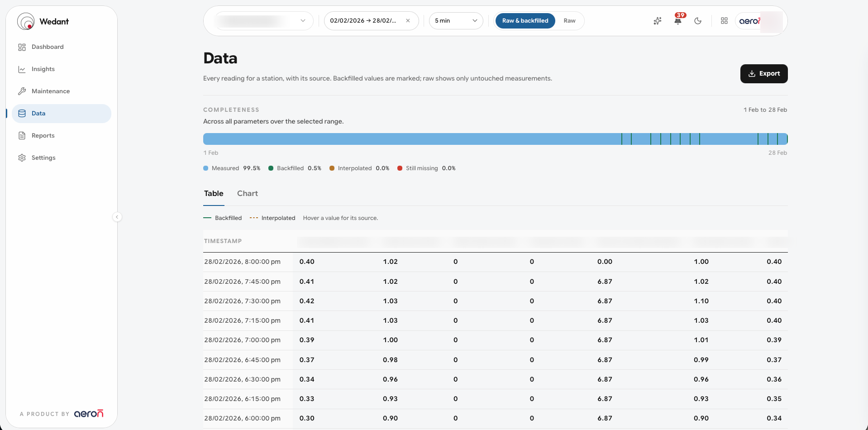Select the 28/02/2026, 6:45:00 pm timestamp
Image resolution: width=868 pixels, height=430 pixels.
[242, 360]
